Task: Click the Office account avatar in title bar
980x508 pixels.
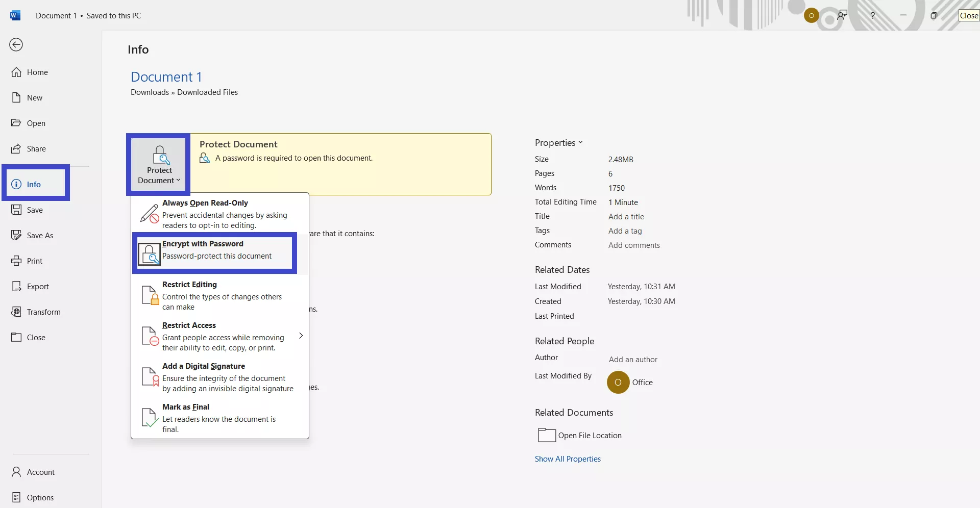Action: 811,15
